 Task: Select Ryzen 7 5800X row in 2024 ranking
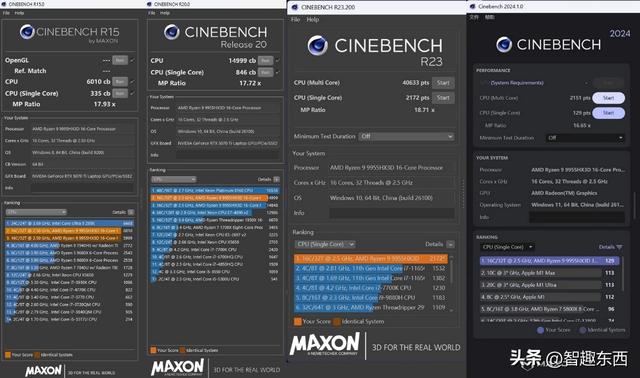549,309
